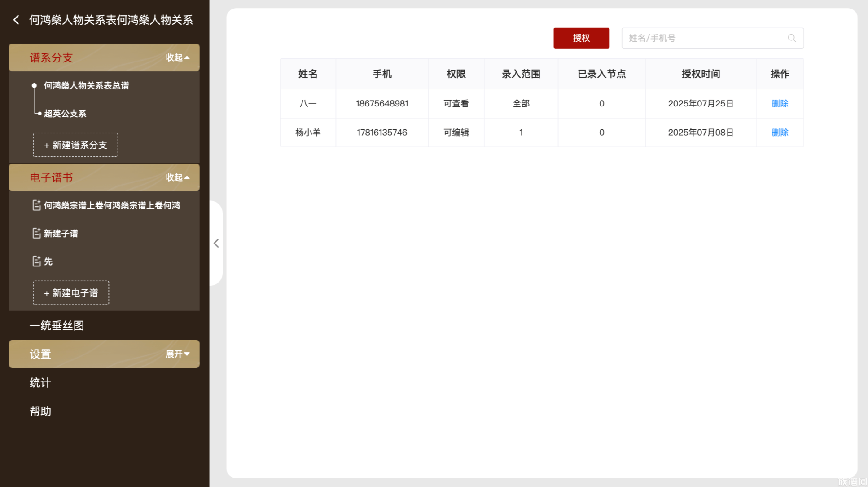The image size is (868, 487).
Task: Click the magnifier icon in the search box
Action: tap(791, 38)
